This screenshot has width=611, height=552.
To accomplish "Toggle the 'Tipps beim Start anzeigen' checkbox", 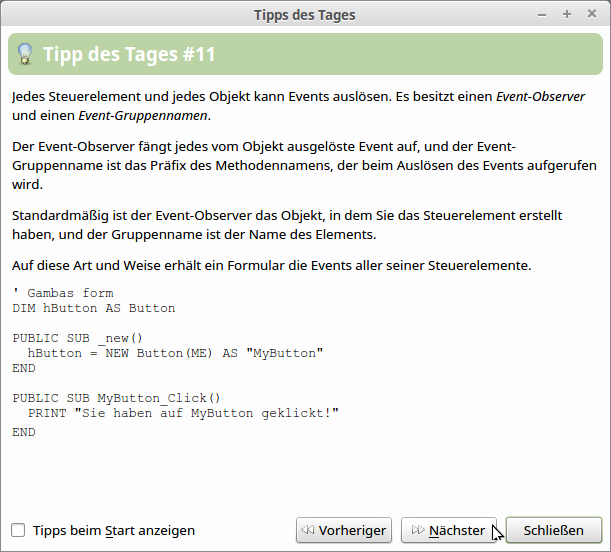I will (18, 530).
